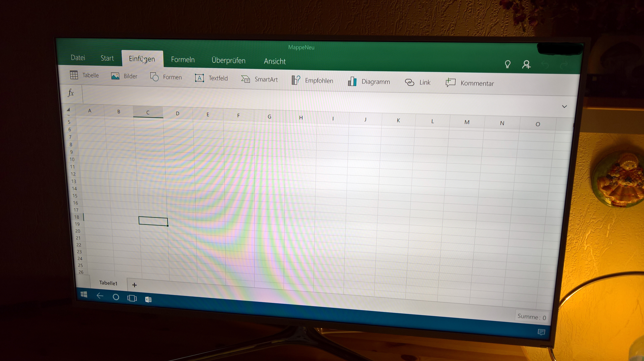Select the Einfügen tab
Image resolution: width=644 pixels, height=361 pixels.
click(x=142, y=59)
